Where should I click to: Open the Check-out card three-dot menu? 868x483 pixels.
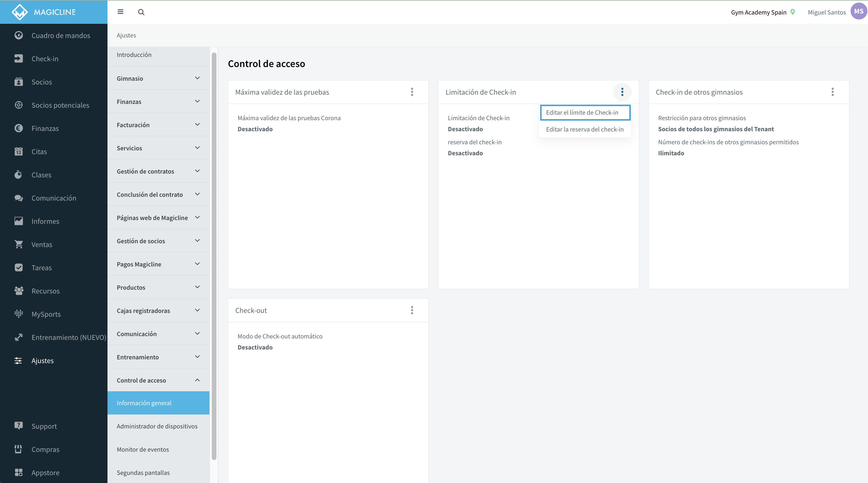(x=412, y=310)
